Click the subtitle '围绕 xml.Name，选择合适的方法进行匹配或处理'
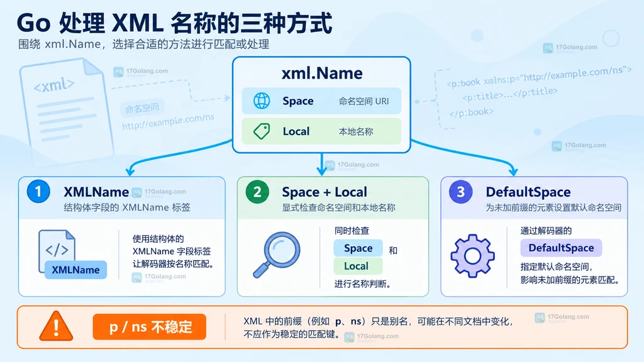Image resolution: width=644 pixels, height=362 pixels. pos(144,44)
